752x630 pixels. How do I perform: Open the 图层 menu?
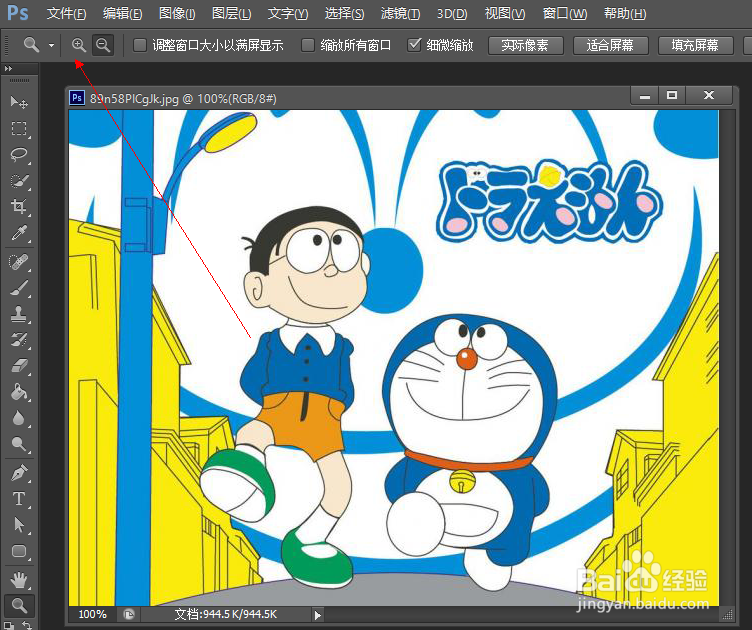pos(231,13)
